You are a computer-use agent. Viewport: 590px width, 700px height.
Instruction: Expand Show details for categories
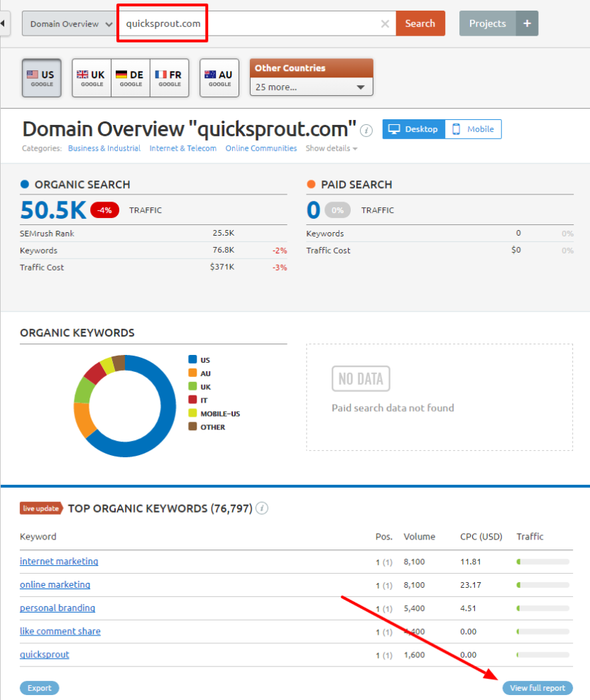pos(332,148)
